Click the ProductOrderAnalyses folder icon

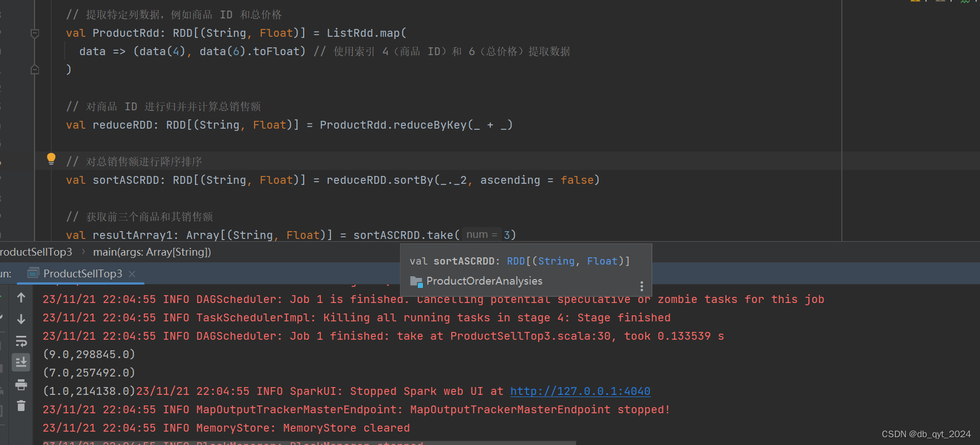point(416,282)
